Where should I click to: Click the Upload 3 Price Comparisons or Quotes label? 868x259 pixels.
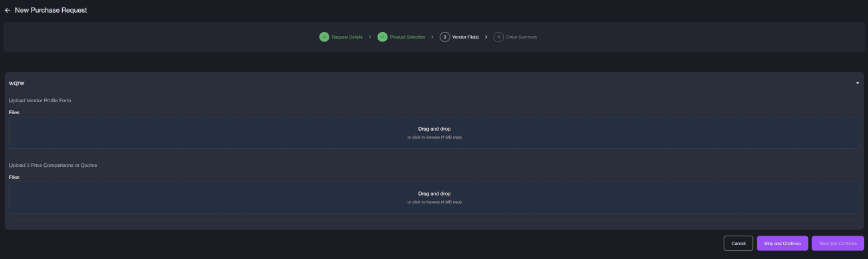[53, 165]
